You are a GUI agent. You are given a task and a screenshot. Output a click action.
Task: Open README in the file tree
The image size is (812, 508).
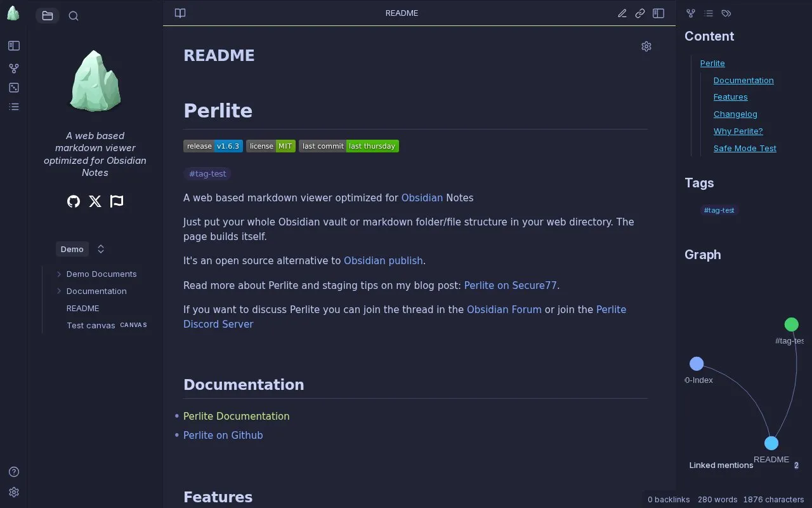pos(82,309)
